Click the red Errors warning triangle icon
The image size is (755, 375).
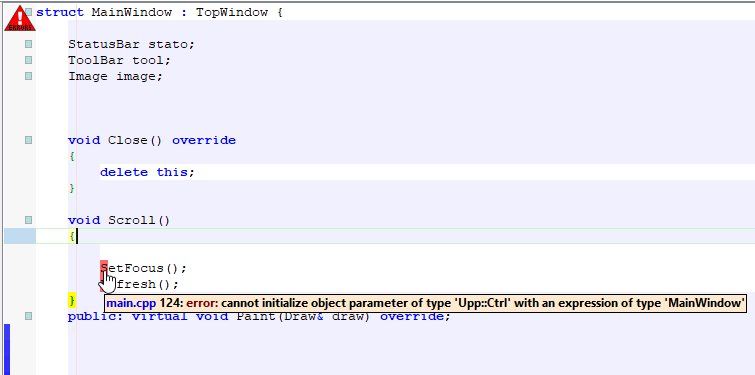click(x=20, y=18)
